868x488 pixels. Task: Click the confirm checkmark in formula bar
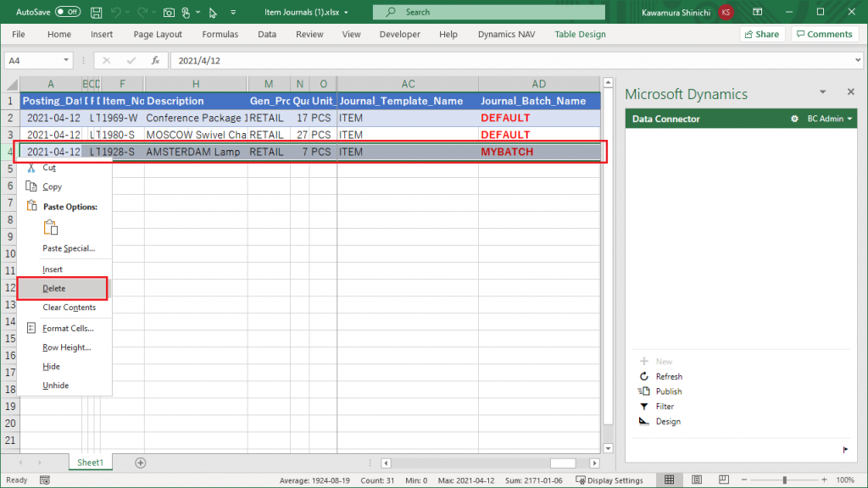pos(131,60)
